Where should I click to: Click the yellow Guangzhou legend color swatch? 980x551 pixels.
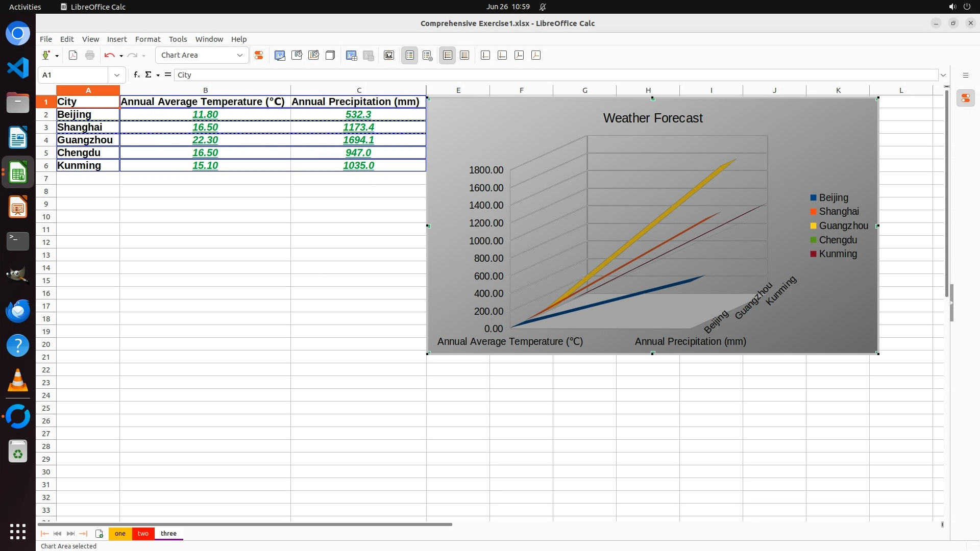coord(813,226)
